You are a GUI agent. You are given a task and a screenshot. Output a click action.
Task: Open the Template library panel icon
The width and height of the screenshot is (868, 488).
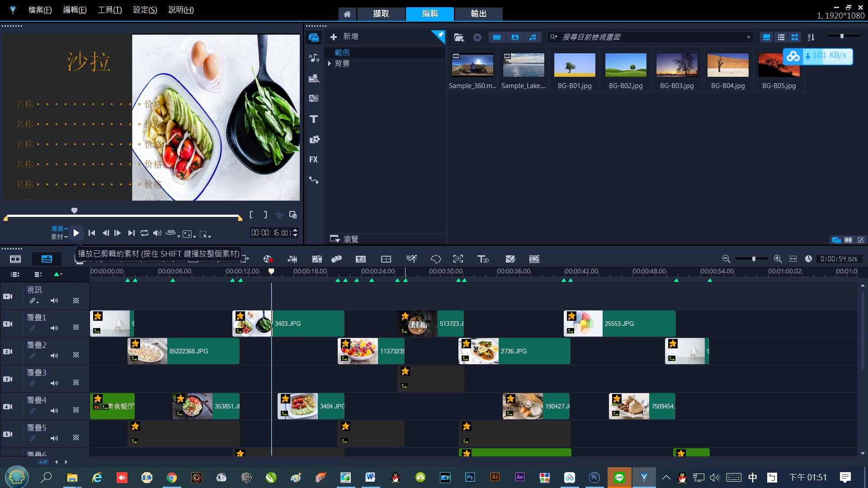(314, 79)
